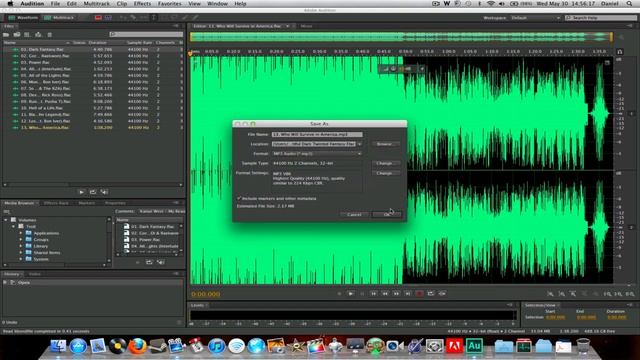Image resolution: width=640 pixels, height=360 pixels.
Task: Click the Spotlight magnifier in the menu bar
Action: tap(630, 4)
